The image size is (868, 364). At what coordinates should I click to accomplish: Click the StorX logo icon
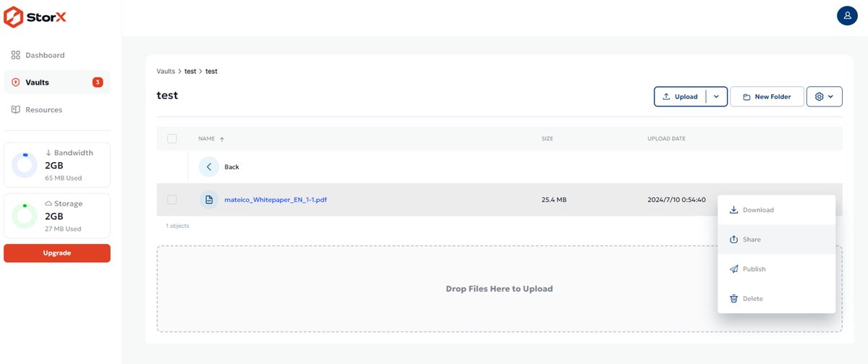pyautogui.click(x=14, y=17)
